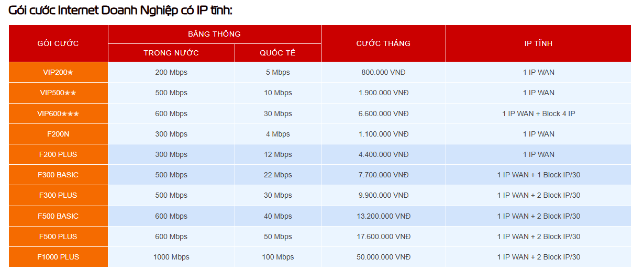Select the F1000 PLUS package cell
The width and height of the screenshot is (644, 271).
[x=58, y=257]
